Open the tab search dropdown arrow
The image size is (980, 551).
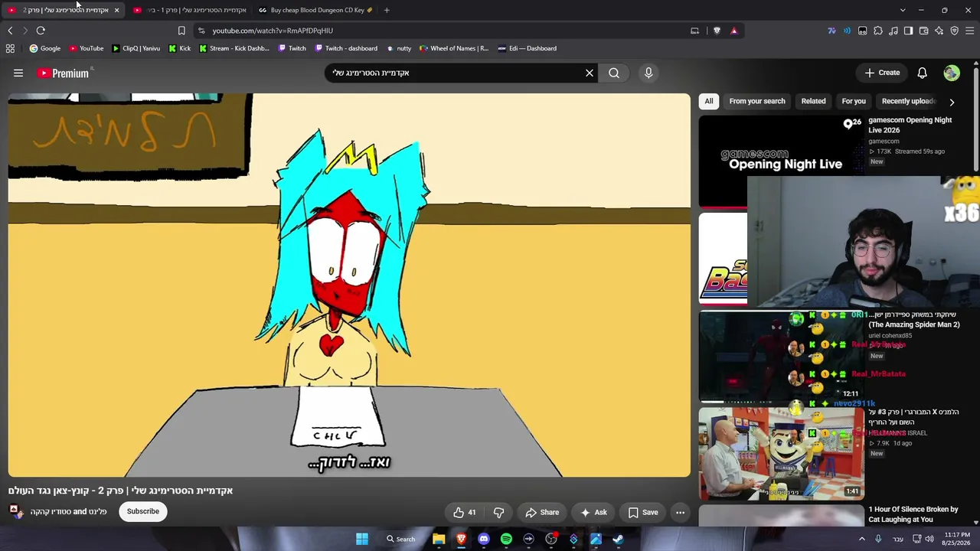903,10
